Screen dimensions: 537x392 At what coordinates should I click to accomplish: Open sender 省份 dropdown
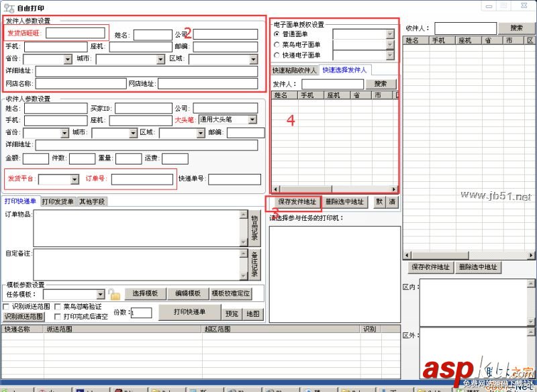[x=68, y=59]
